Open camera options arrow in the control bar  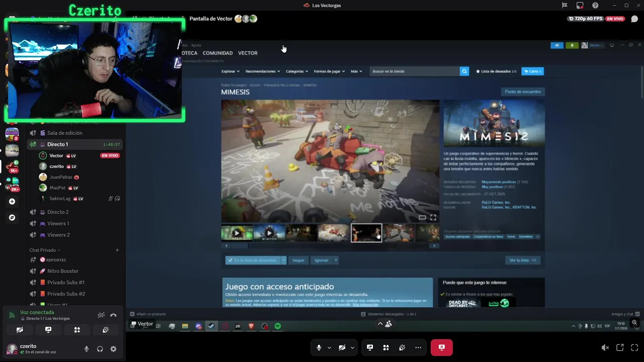point(352,347)
